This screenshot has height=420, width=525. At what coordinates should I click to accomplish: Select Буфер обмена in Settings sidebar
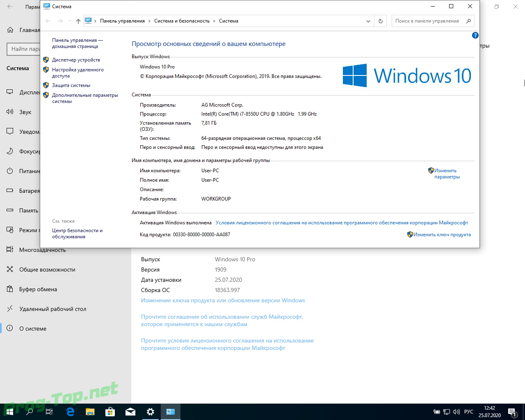(38, 289)
